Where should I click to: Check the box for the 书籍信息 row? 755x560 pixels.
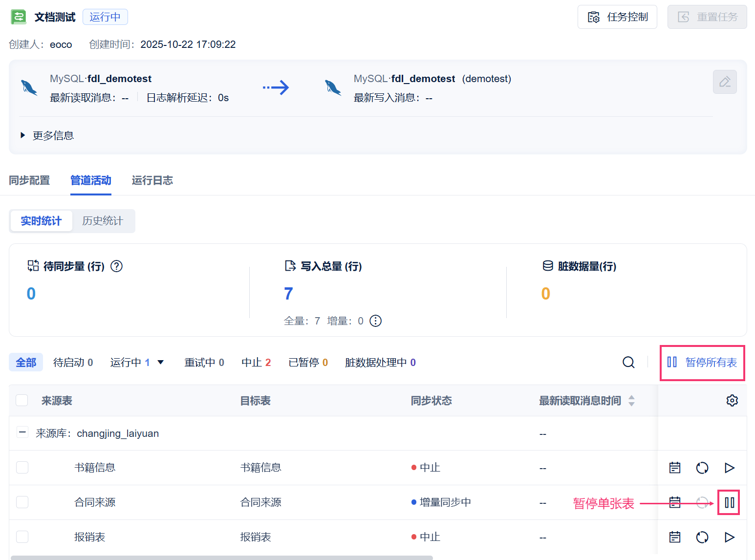click(x=22, y=467)
